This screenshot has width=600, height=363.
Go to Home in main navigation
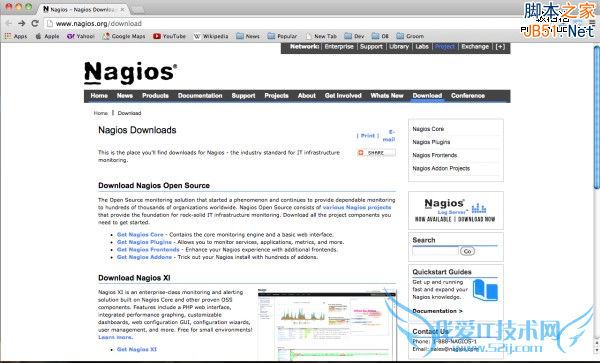click(99, 96)
